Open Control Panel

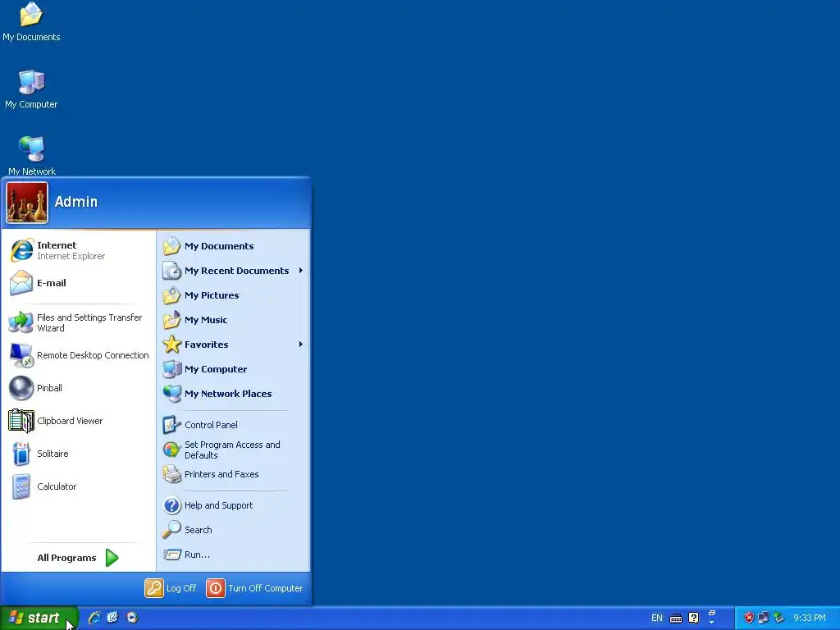[x=234, y=425]
